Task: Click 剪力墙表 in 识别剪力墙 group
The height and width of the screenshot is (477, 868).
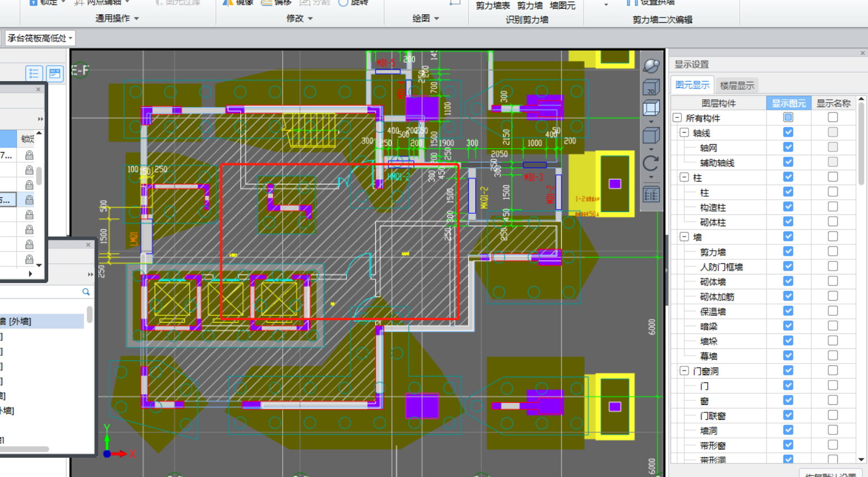Action: [493, 5]
